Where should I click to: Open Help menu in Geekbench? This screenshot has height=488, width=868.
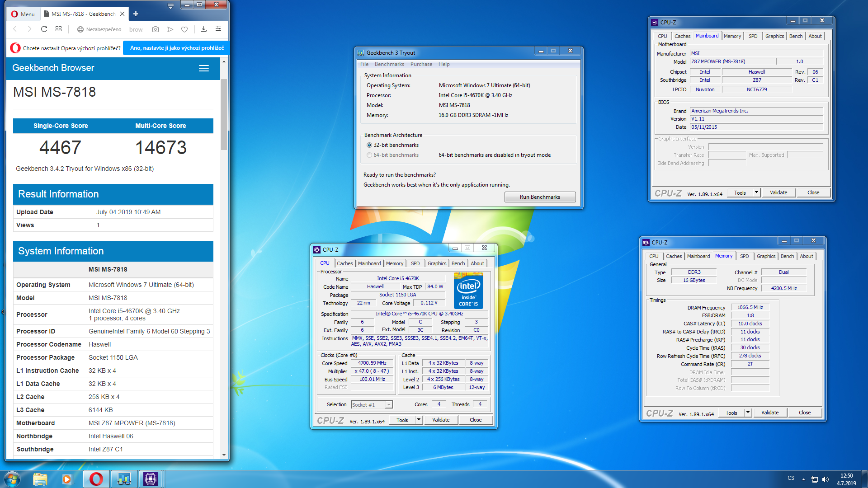(444, 64)
